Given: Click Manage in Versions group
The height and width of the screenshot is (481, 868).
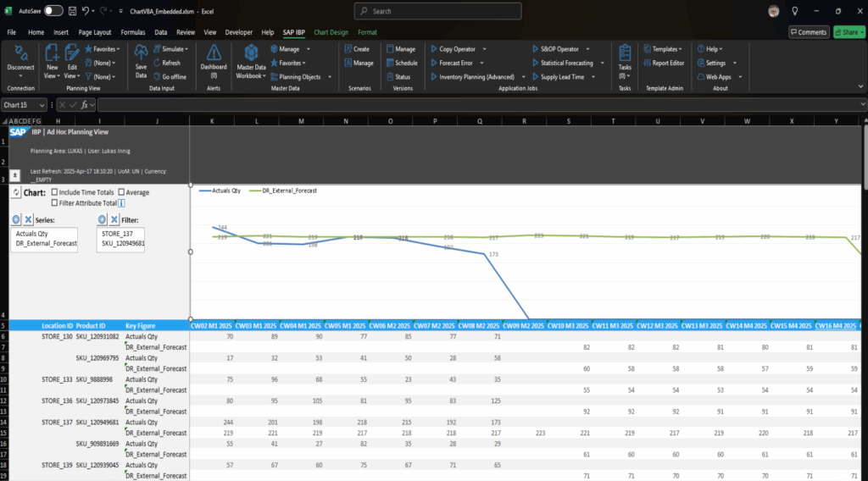Looking at the screenshot, I should point(401,49).
